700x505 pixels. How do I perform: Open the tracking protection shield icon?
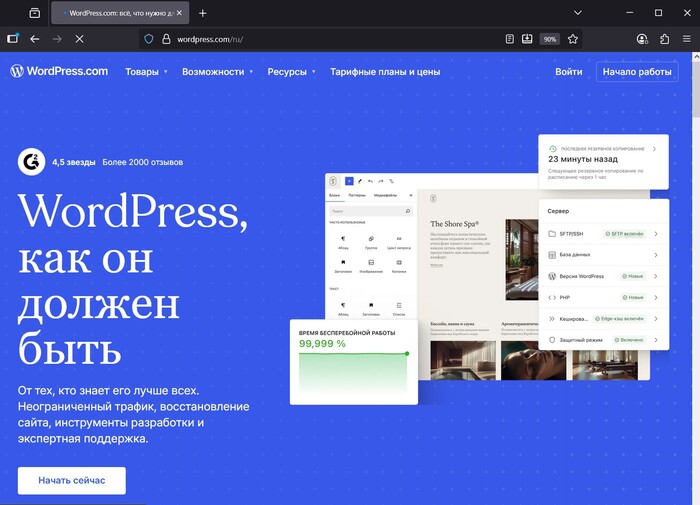click(x=149, y=39)
